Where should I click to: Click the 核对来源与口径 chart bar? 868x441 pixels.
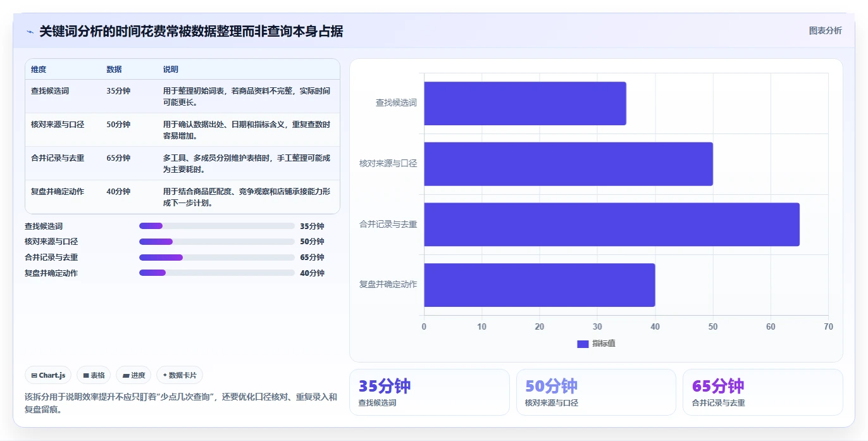click(568, 164)
